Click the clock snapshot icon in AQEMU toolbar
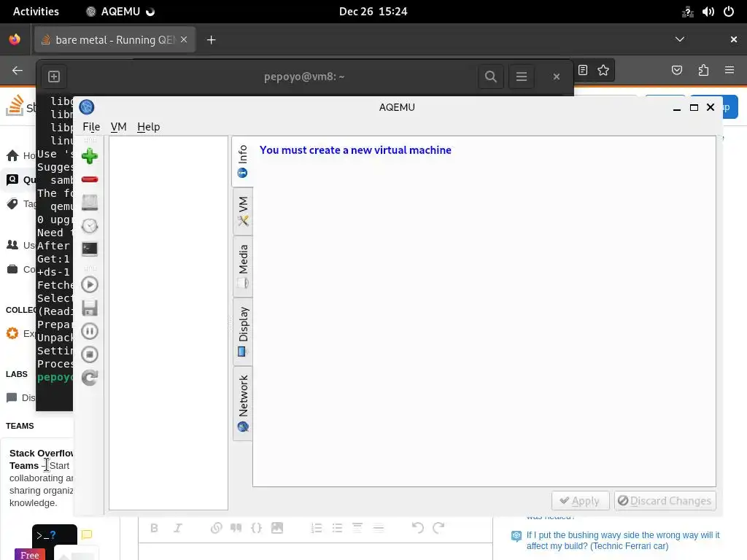This screenshot has width=747, height=560. [90, 226]
